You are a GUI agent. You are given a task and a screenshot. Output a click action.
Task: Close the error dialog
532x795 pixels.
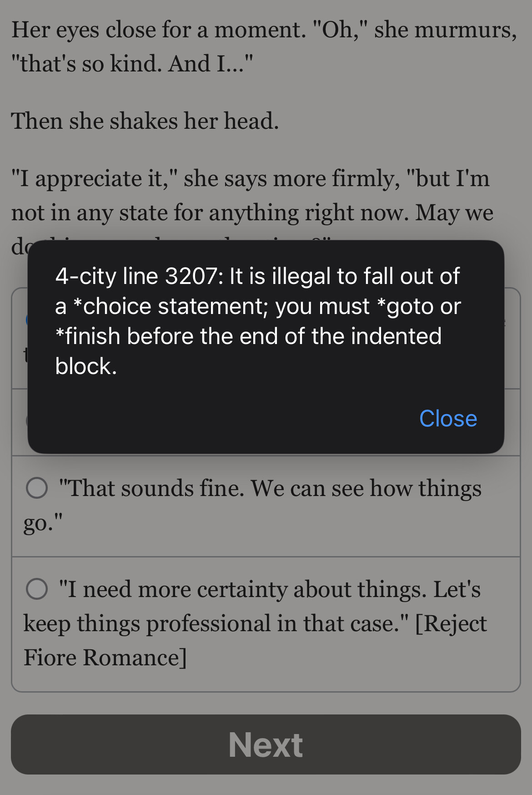(x=448, y=418)
